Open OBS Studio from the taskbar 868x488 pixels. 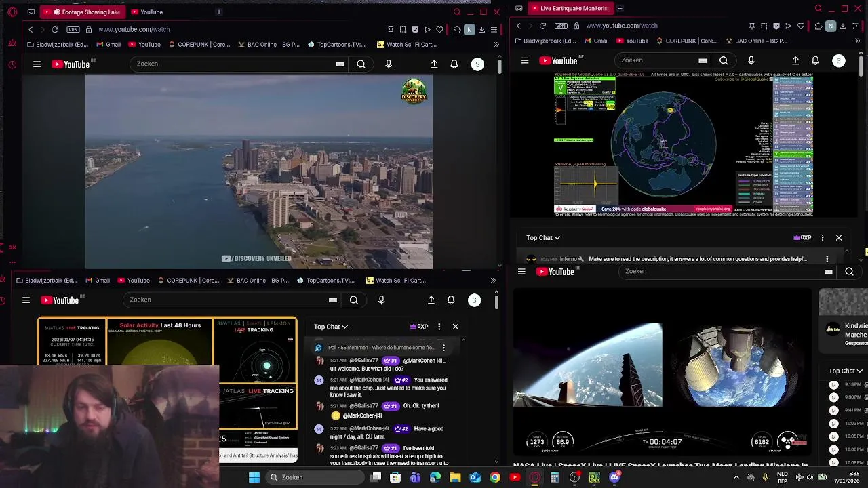[x=574, y=477]
